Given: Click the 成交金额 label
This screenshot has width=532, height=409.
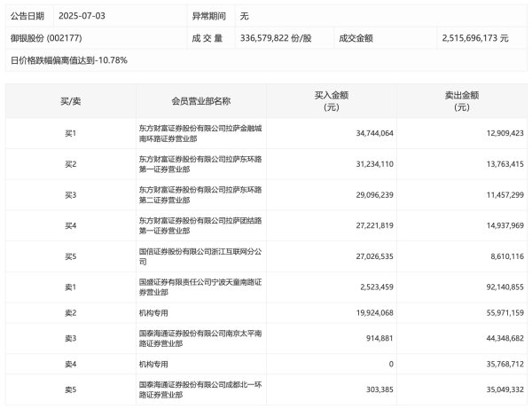Looking at the screenshot, I should pyautogui.click(x=356, y=38).
